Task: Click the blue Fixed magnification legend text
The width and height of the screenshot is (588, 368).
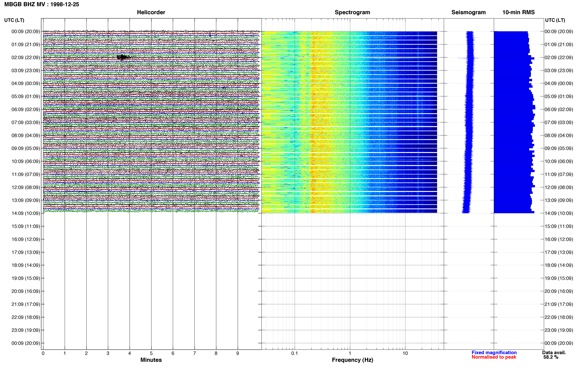Action: pos(494,353)
